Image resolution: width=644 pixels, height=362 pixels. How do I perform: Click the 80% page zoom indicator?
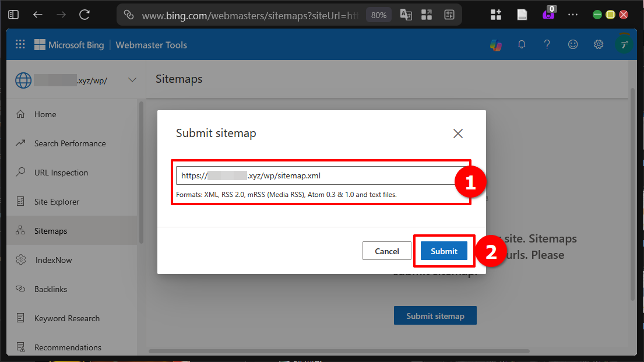(378, 14)
